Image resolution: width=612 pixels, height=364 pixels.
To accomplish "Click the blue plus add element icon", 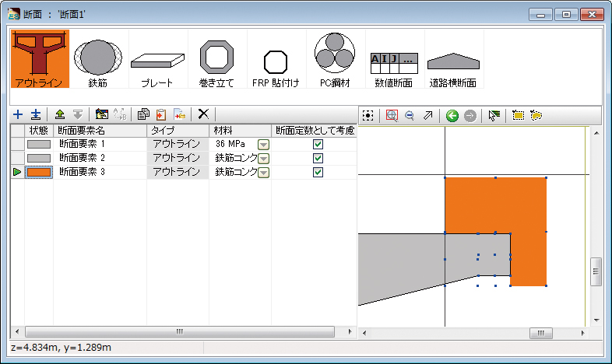I will pos(18,114).
